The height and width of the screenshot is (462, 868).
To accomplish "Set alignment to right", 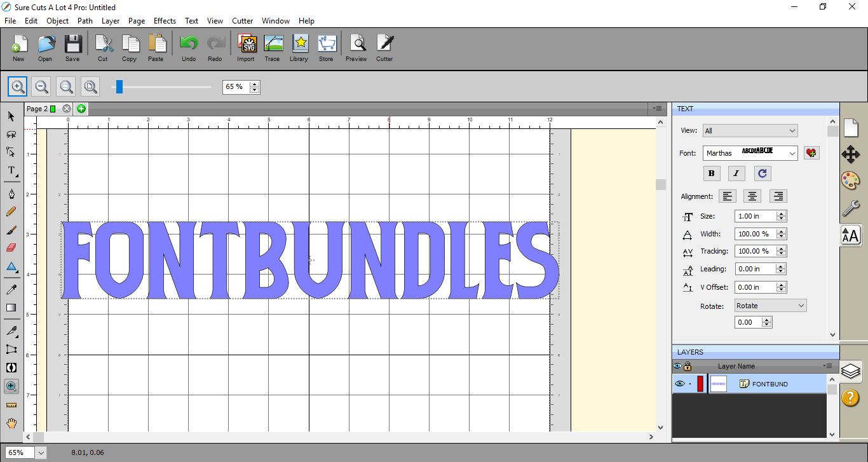I will point(778,196).
